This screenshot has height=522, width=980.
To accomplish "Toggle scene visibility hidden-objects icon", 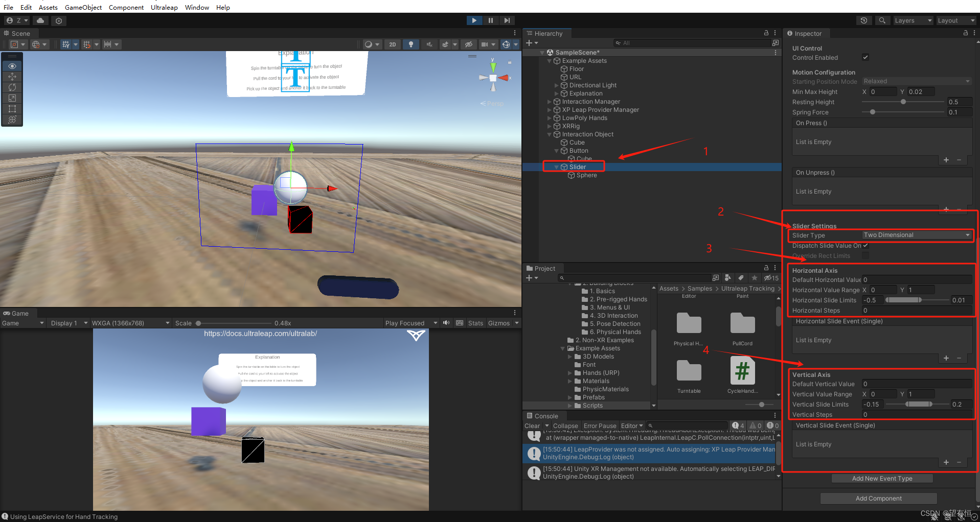I will pyautogui.click(x=468, y=44).
